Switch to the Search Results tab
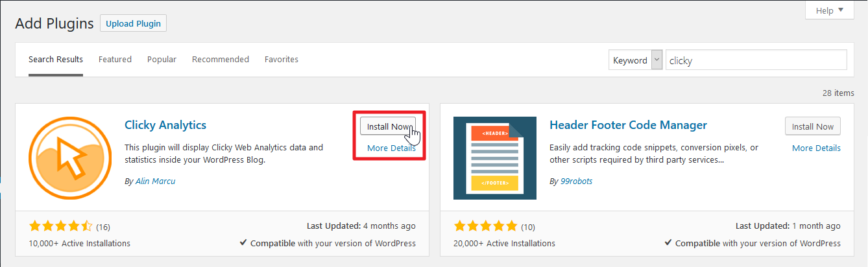This screenshot has height=267, width=868. (x=56, y=59)
